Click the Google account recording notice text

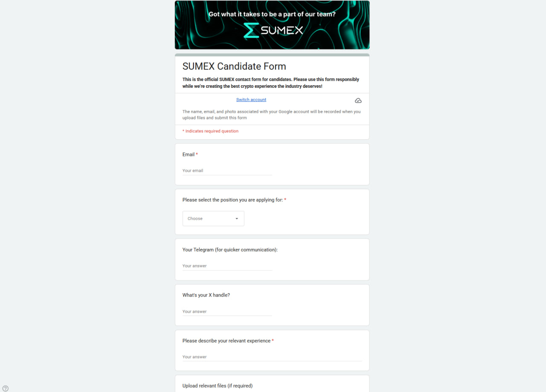272,115
